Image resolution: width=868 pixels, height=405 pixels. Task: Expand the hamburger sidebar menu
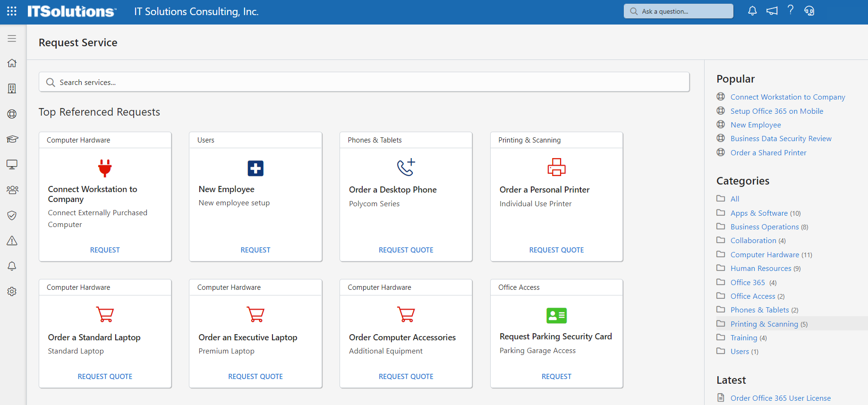pyautogui.click(x=12, y=39)
